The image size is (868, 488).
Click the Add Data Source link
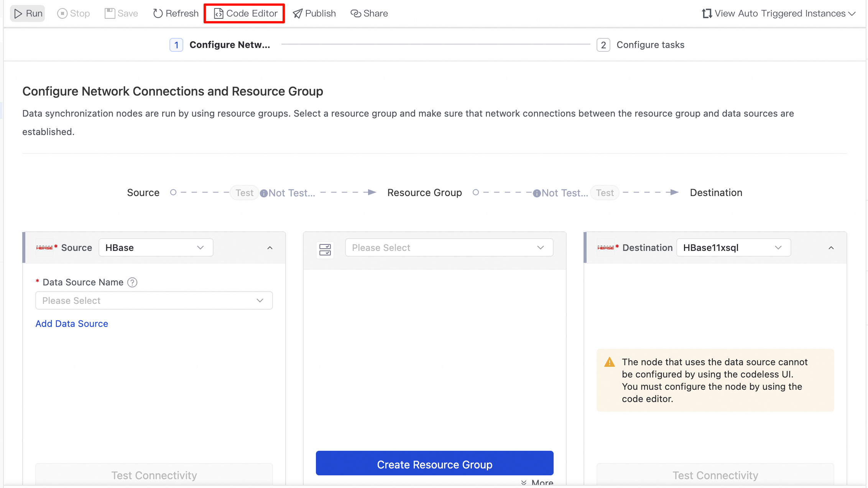pos(72,324)
